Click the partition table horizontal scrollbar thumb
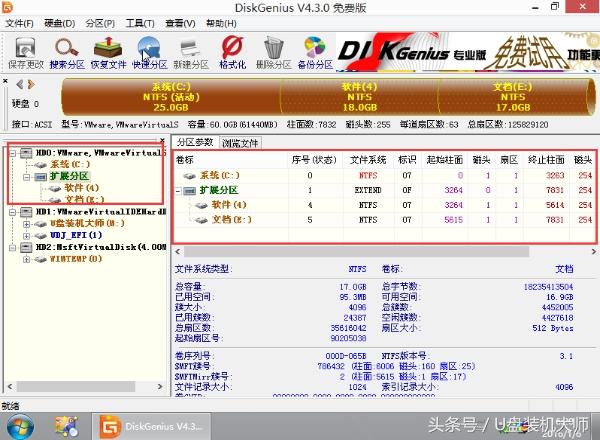 click(x=357, y=251)
